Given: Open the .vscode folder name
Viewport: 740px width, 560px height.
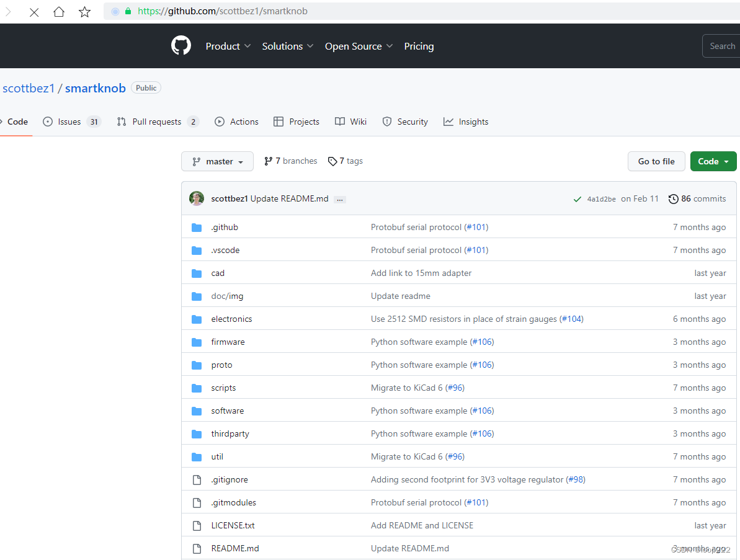Looking at the screenshot, I should [225, 250].
